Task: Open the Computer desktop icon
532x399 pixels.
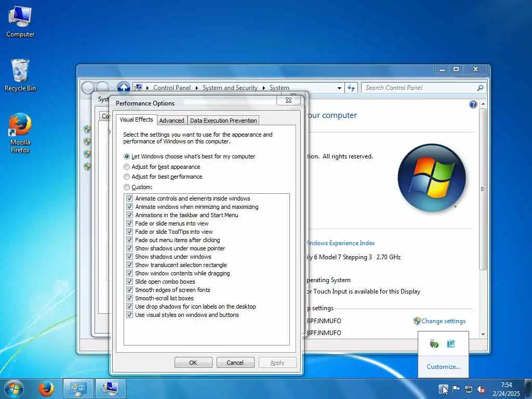Action: (20, 21)
